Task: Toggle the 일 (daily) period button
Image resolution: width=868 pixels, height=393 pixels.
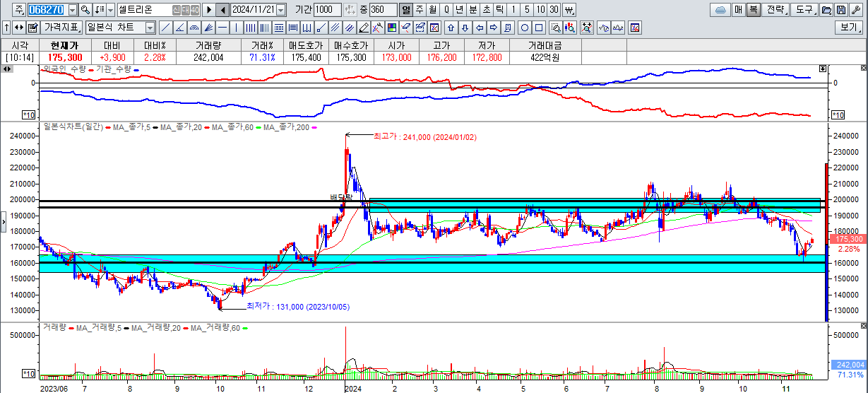Action: pyautogui.click(x=406, y=10)
